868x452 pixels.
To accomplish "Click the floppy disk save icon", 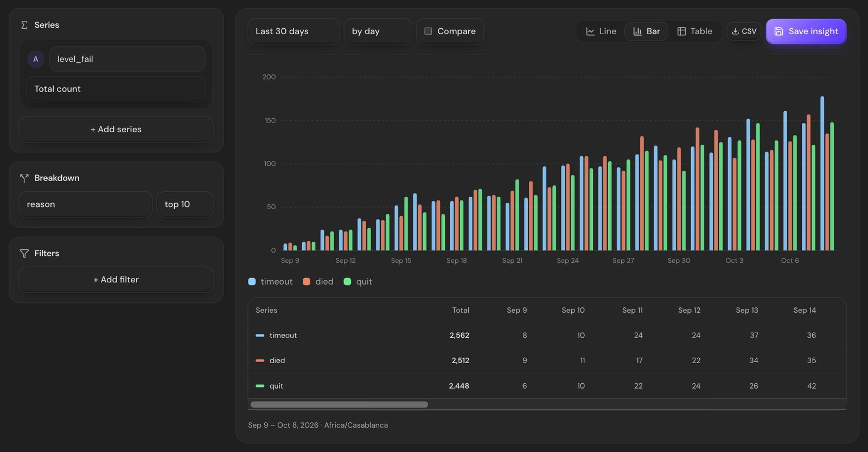I will coord(778,31).
